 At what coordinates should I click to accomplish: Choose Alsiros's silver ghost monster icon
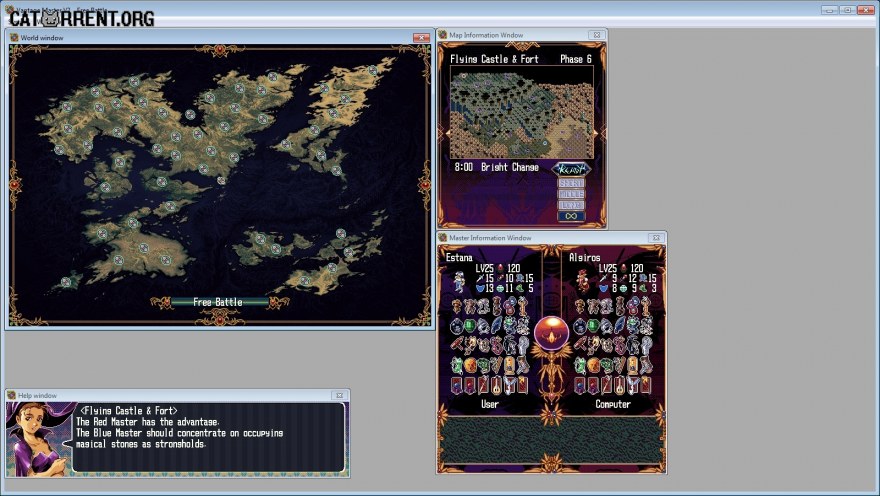(647, 345)
